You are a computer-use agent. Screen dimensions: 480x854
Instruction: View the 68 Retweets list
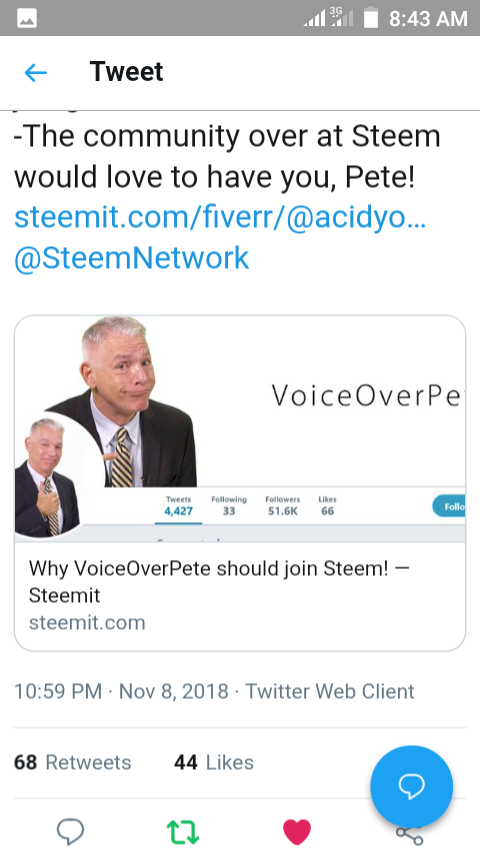click(72, 762)
